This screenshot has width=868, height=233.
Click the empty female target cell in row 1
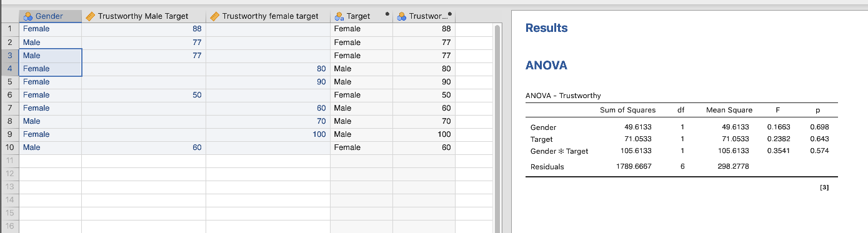pyautogui.click(x=268, y=29)
